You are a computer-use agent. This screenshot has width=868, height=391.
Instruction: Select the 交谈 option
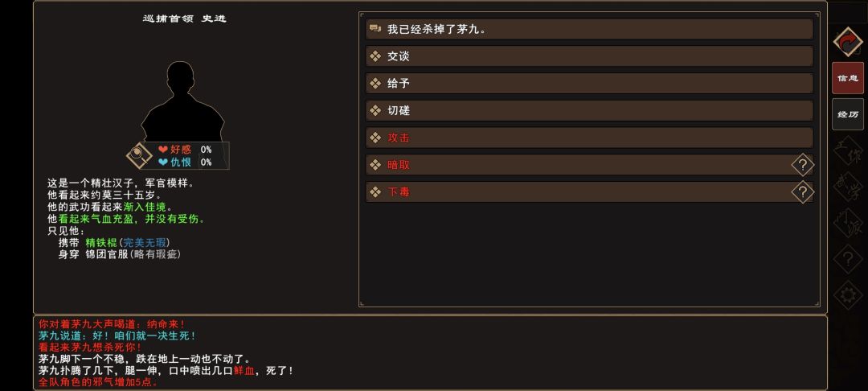pos(589,56)
